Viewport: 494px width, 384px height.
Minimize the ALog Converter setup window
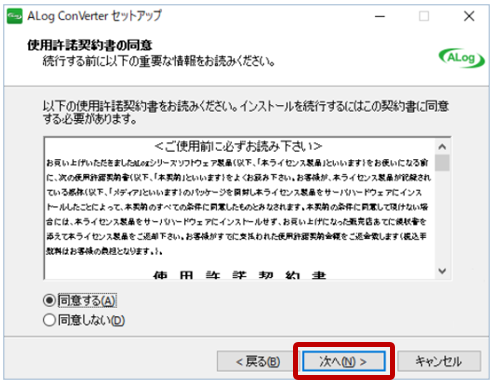click(380, 16)
